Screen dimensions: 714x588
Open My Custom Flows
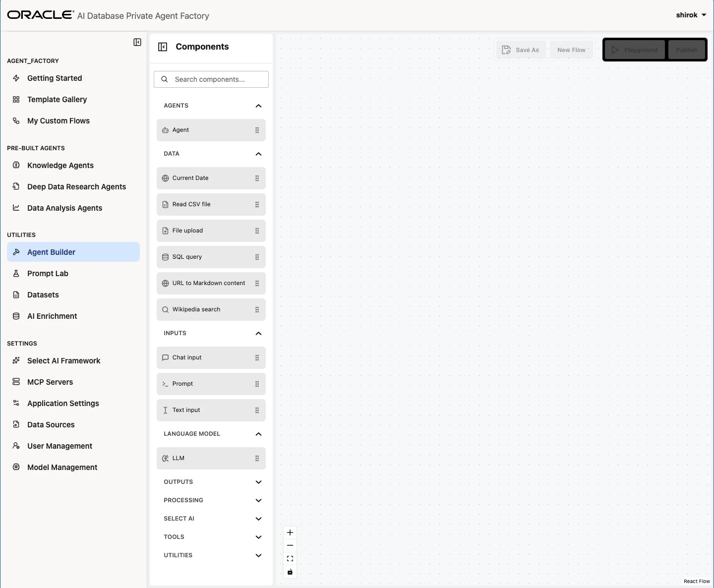pos(73,121)
